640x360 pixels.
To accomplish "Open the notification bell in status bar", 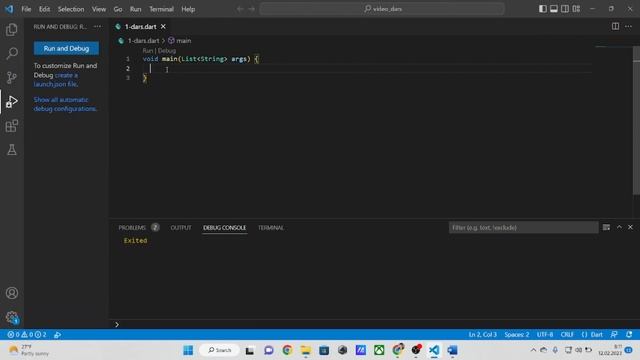I will point(629,334).
